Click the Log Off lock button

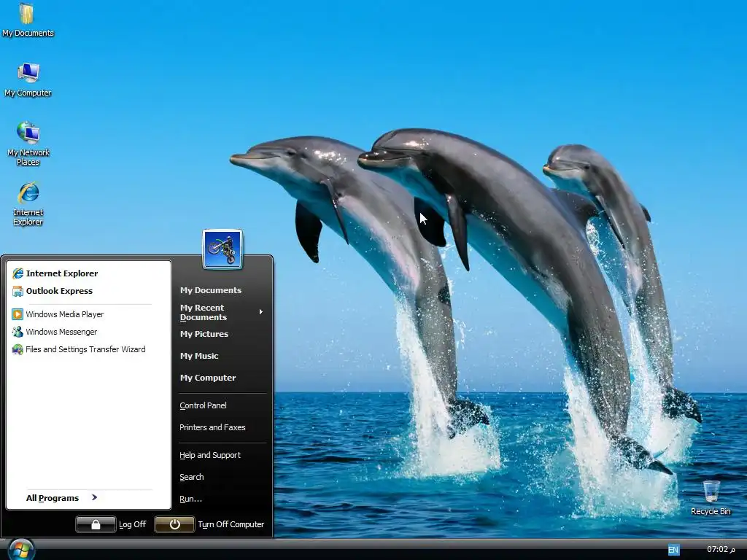pos(96,524)
